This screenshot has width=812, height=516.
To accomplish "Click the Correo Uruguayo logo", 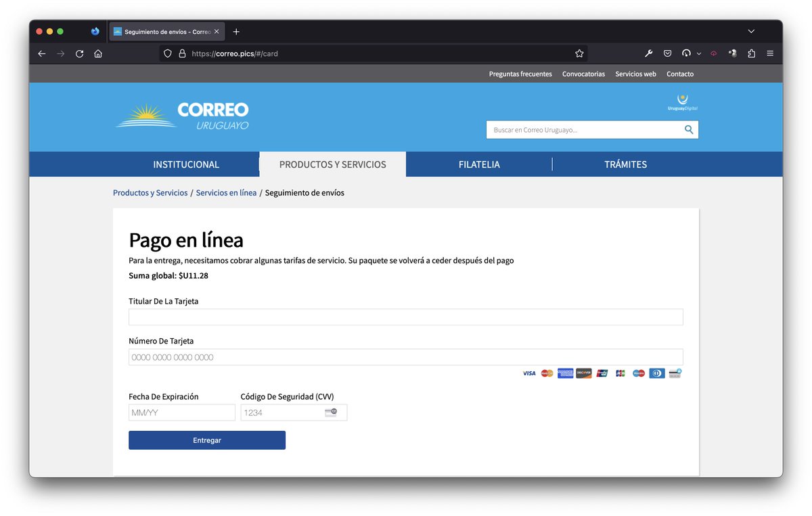I will [182, 116].
